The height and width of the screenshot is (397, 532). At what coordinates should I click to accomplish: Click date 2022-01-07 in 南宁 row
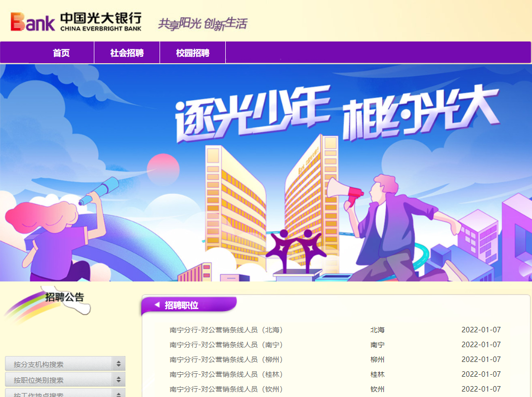[481, 345]
